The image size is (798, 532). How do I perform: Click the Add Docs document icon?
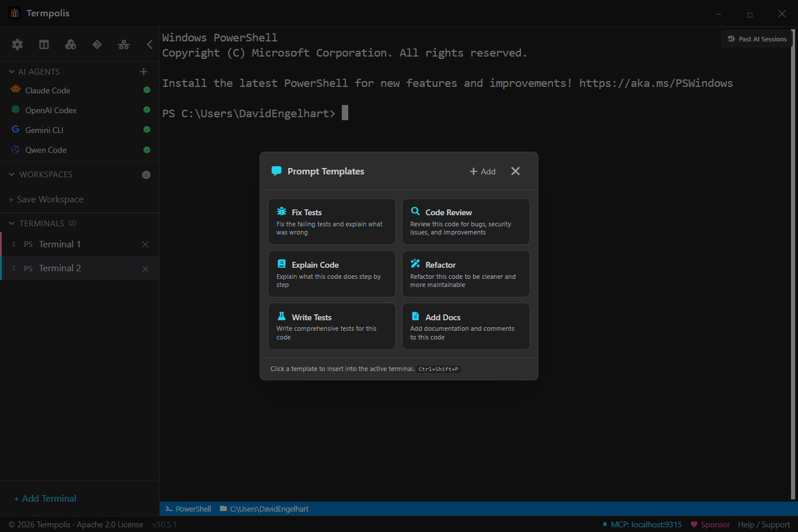[x=415, y=316]
